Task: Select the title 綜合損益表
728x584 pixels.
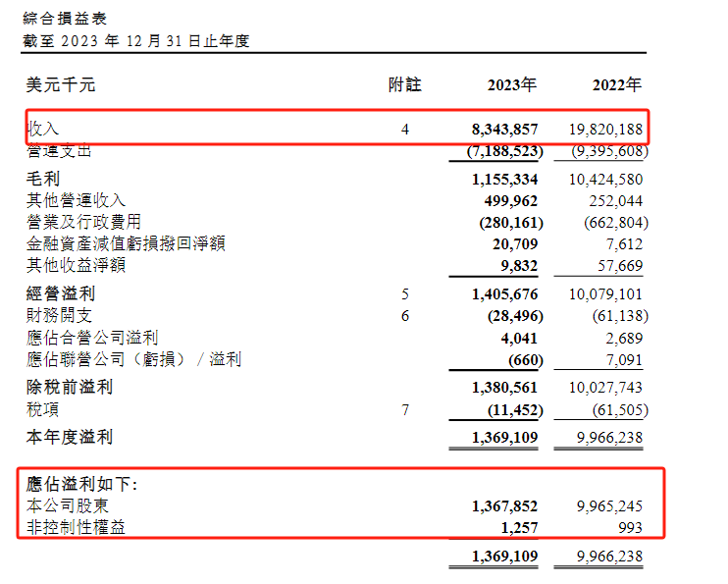Action: pyautogui.click(x=65, y=19)
